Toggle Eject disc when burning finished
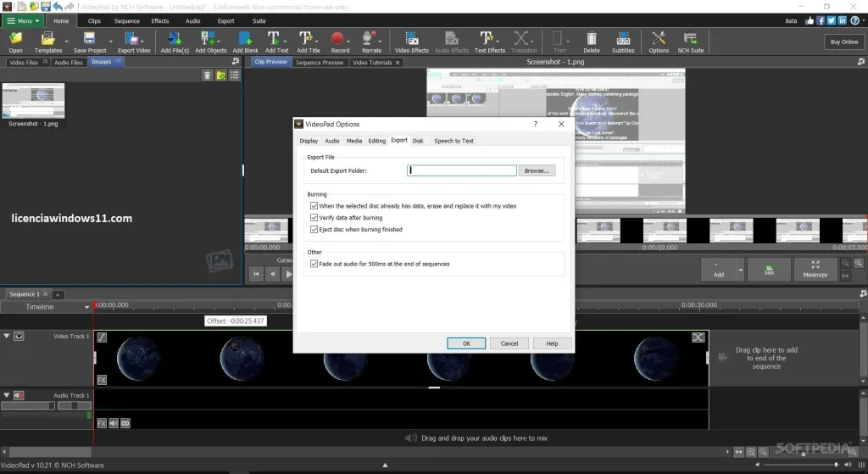The image size is (868, 474). (x=314, y=229)
